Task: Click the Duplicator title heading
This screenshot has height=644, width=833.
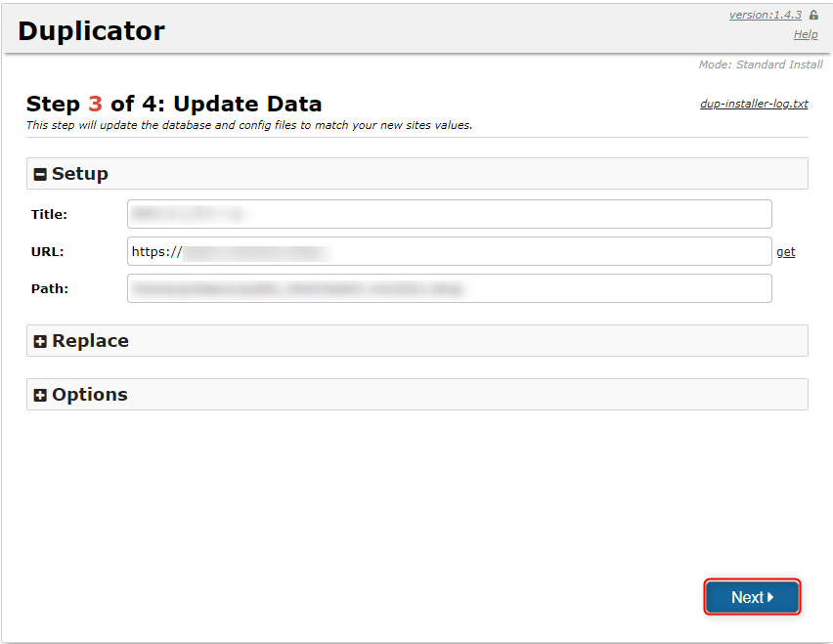Action: [91, 31]
